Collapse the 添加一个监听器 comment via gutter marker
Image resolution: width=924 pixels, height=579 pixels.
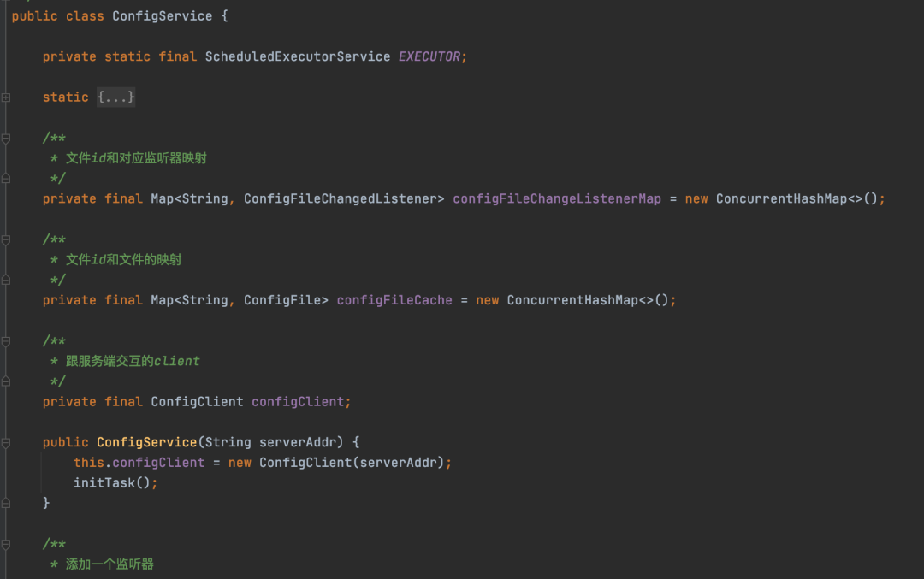pyautogui.click(x=6, y=544)
